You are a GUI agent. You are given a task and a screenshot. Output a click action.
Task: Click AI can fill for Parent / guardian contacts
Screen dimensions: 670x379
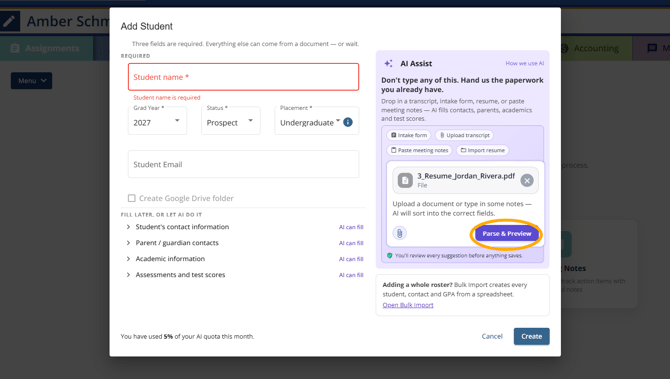click(351, 243)
